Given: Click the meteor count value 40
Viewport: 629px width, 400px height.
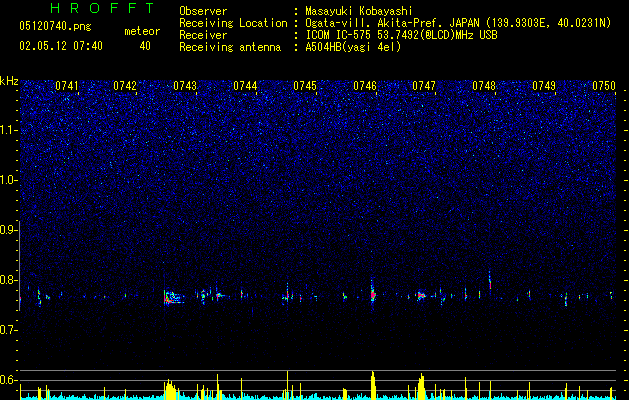Looking at the screenshot, I should coord(145,46).
